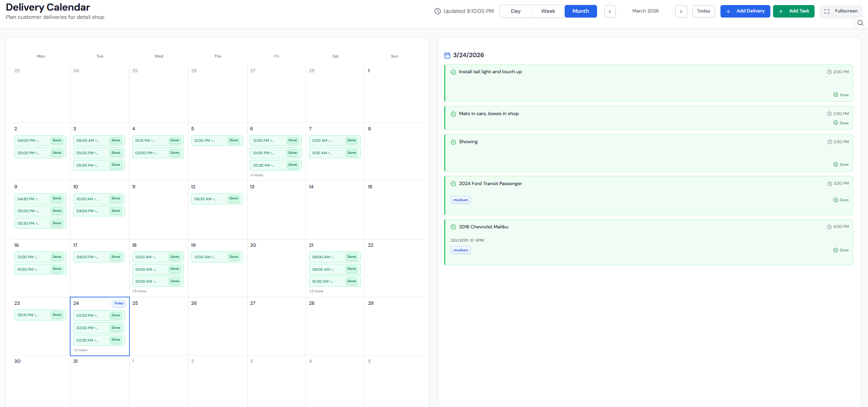Viewport: 868px width, 407px height.
Task: Jump to Today
Action: coord(703,11)
